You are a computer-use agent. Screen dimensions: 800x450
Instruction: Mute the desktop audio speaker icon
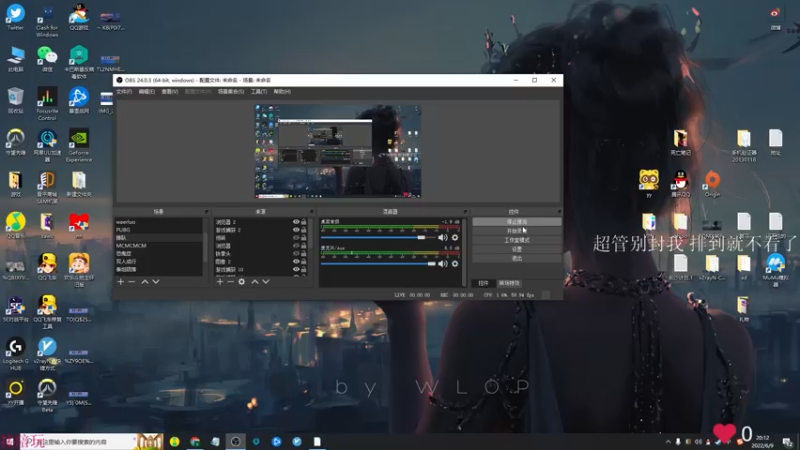coord(443,237)
